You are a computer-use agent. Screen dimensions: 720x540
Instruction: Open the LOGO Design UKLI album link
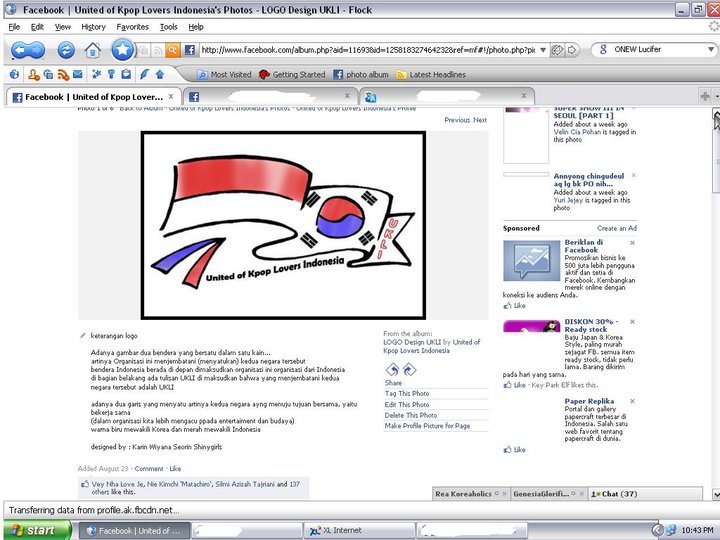click(x=412, y=342)
